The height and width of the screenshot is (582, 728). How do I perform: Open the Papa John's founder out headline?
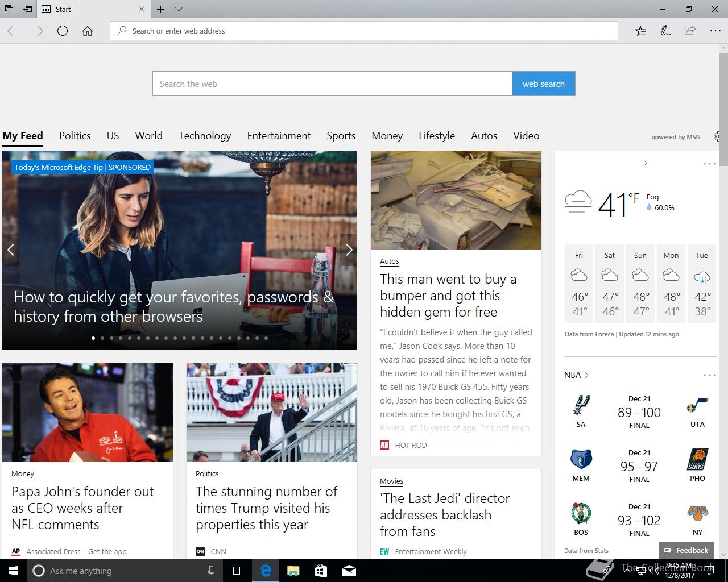click(x=83, y=508)
